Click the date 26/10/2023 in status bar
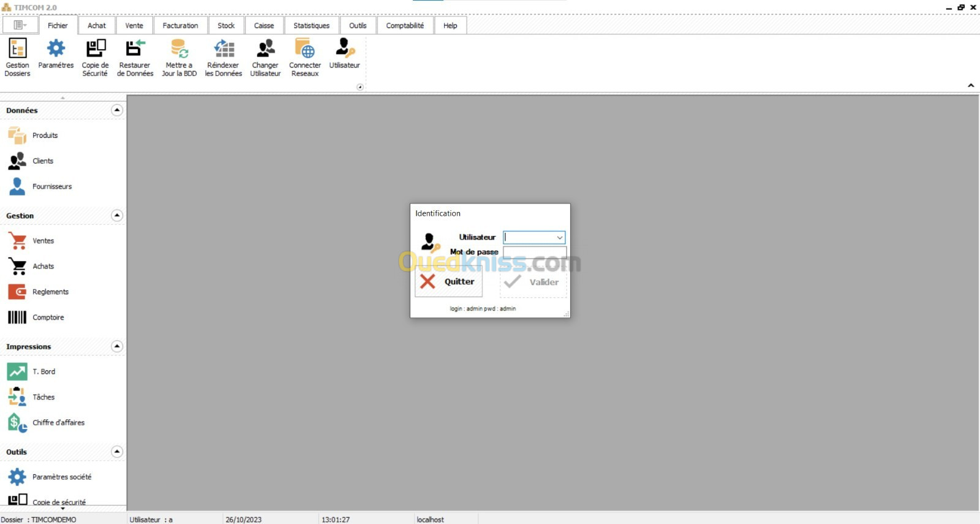The height and width of the screenshot is (524, 980). click(x=243, y=519)
